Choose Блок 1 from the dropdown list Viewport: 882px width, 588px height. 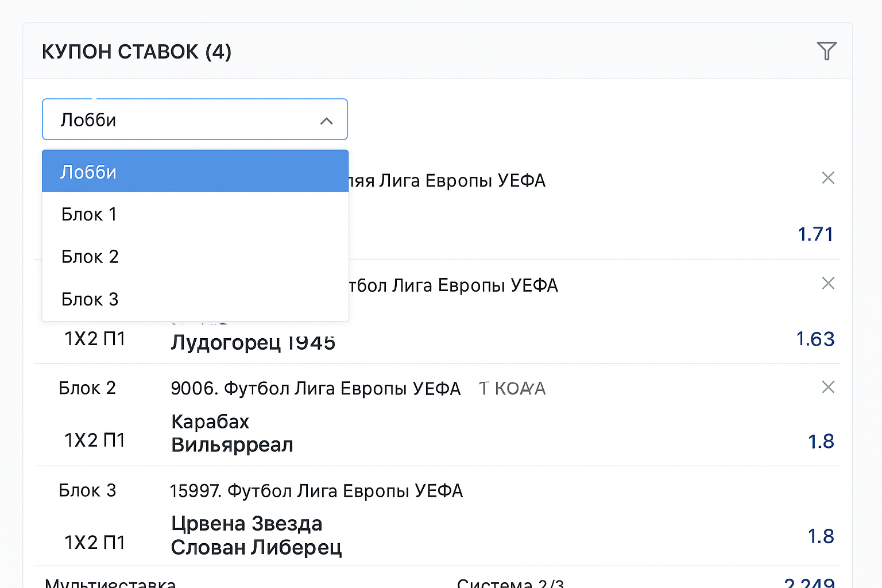coord(90,214)
